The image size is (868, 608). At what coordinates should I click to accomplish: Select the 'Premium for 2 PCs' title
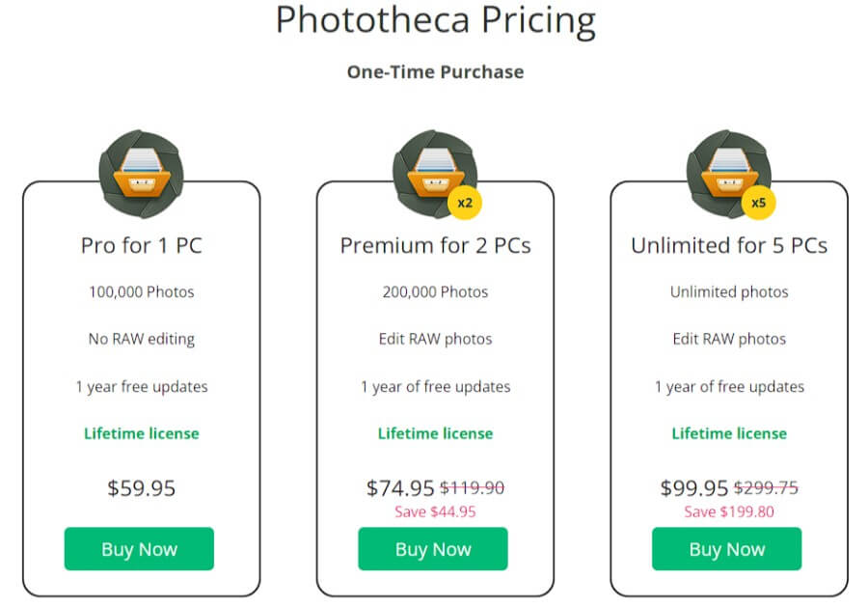(x=435, y=245)
